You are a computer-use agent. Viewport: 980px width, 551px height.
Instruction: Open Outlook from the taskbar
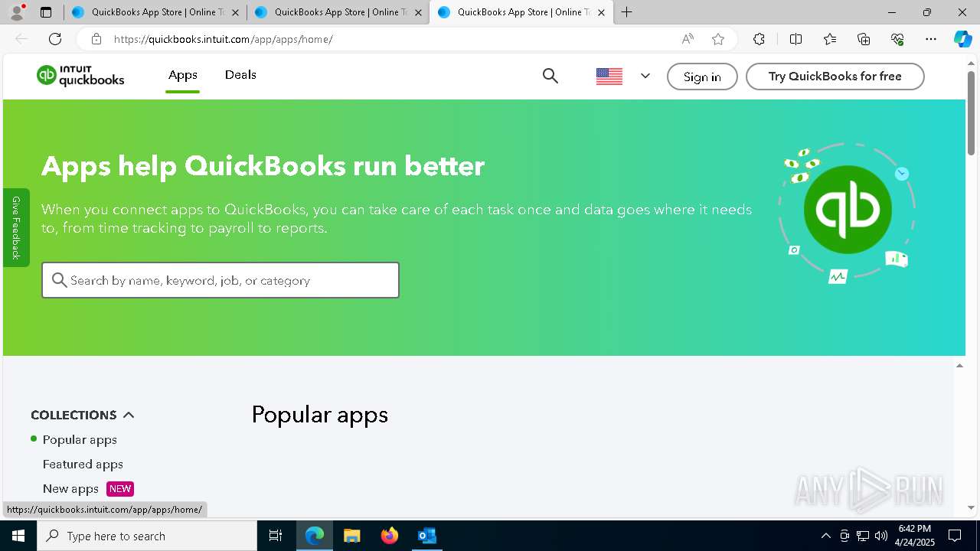(x=426, y=536)
